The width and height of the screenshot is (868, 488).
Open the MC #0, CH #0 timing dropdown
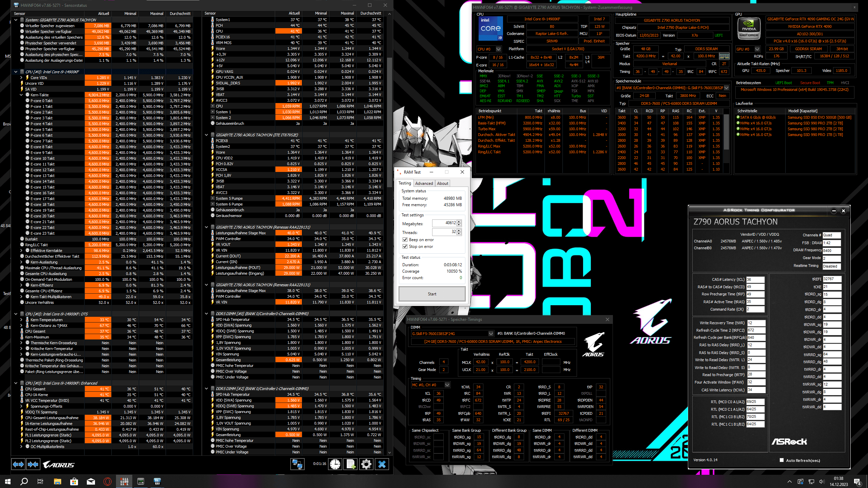click(x=447, y=385)
